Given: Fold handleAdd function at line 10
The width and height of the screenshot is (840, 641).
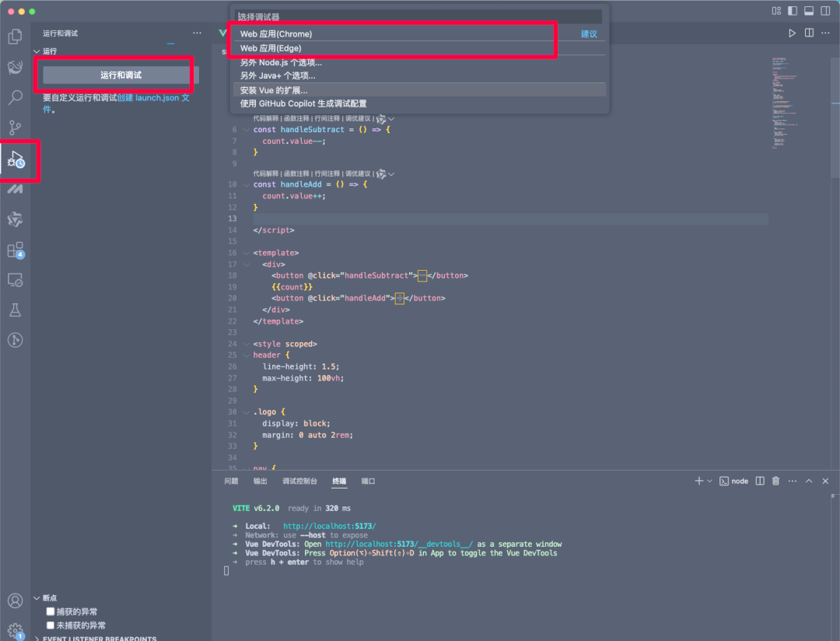Looking at the screenshot, I should click(x=247, y=184).
